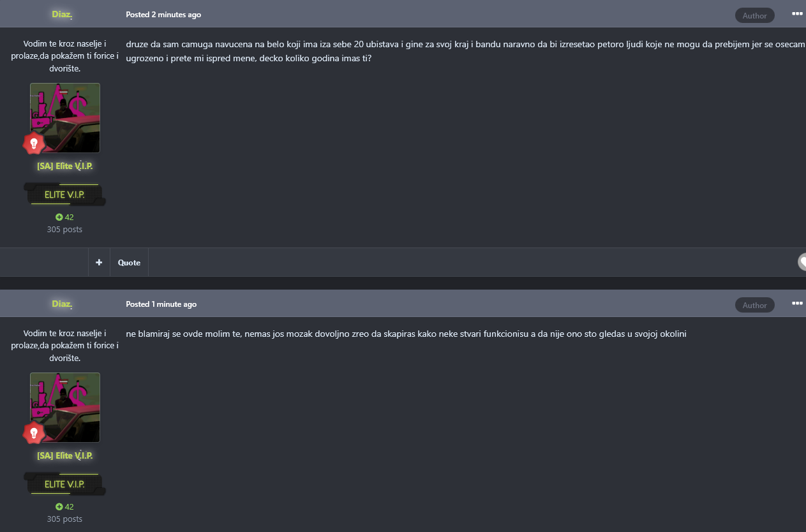Image resolution: width=806 pixels, height=532 pixels.
Task: Click the "Posted 1 minute ago" timestamp
Action: point(161,304)
